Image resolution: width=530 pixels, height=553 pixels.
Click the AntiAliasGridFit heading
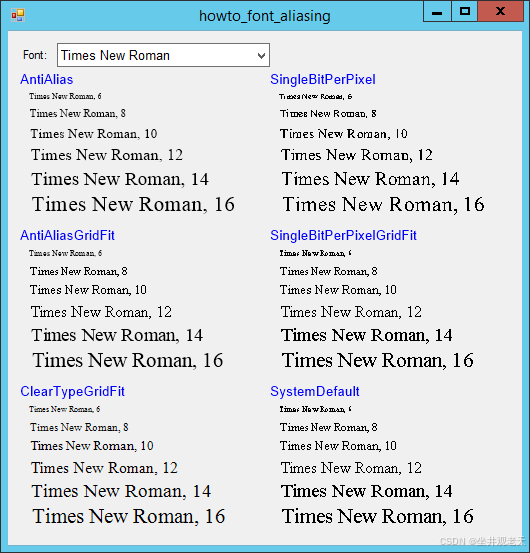click(67, 235)
